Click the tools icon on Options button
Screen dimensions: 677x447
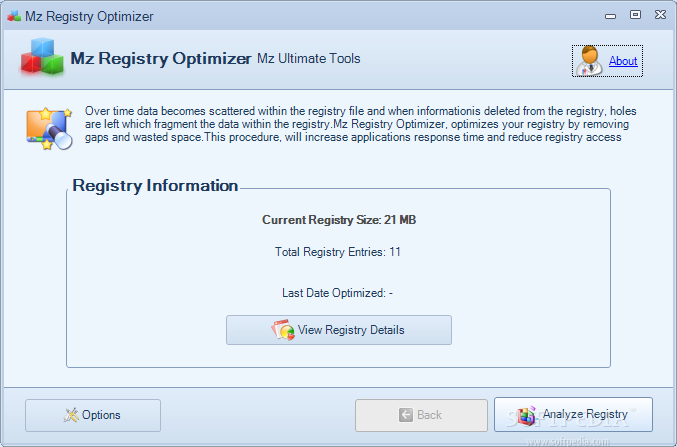point(71,415)
